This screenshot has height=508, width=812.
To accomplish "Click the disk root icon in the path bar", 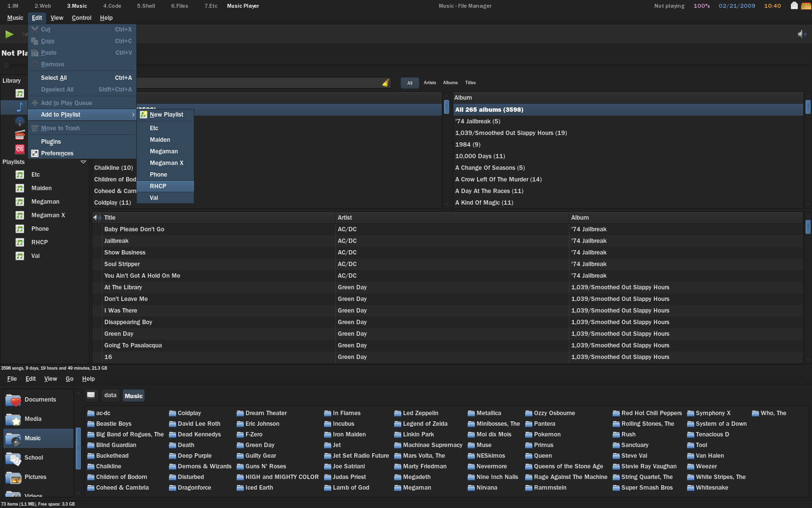I will pos(91,395).
